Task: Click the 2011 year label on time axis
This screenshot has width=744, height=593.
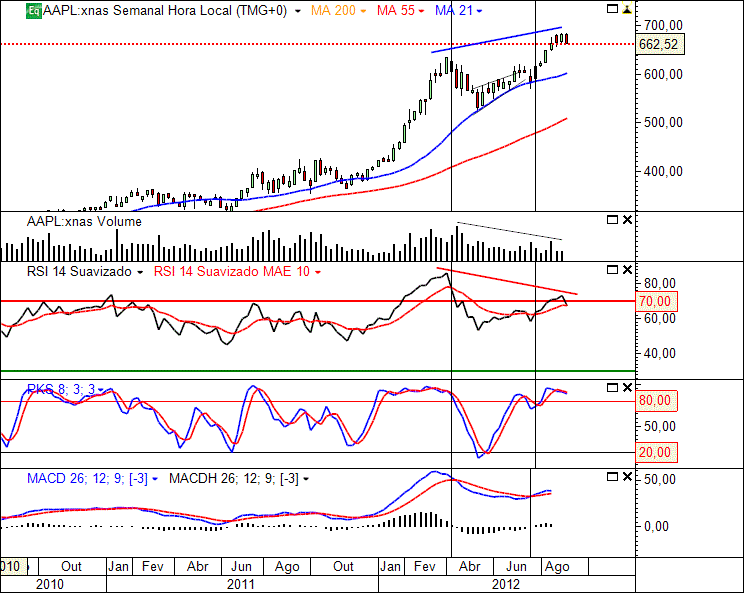Action: click(x=241, y=584)
